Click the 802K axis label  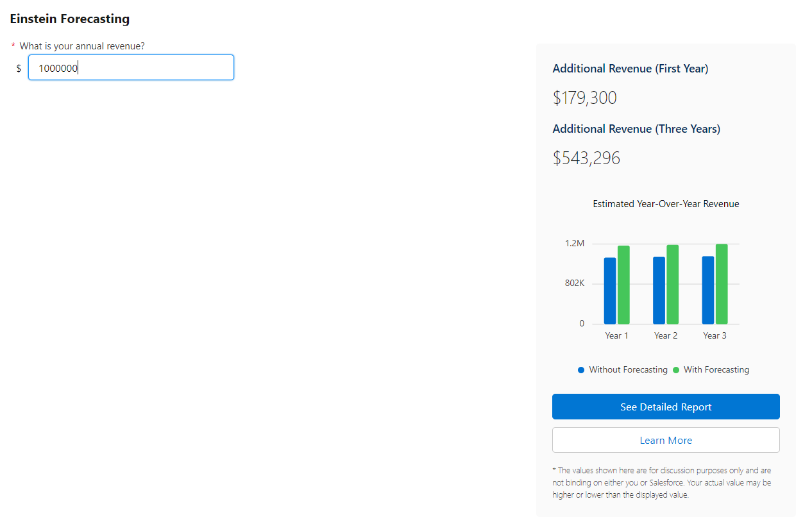575,283
